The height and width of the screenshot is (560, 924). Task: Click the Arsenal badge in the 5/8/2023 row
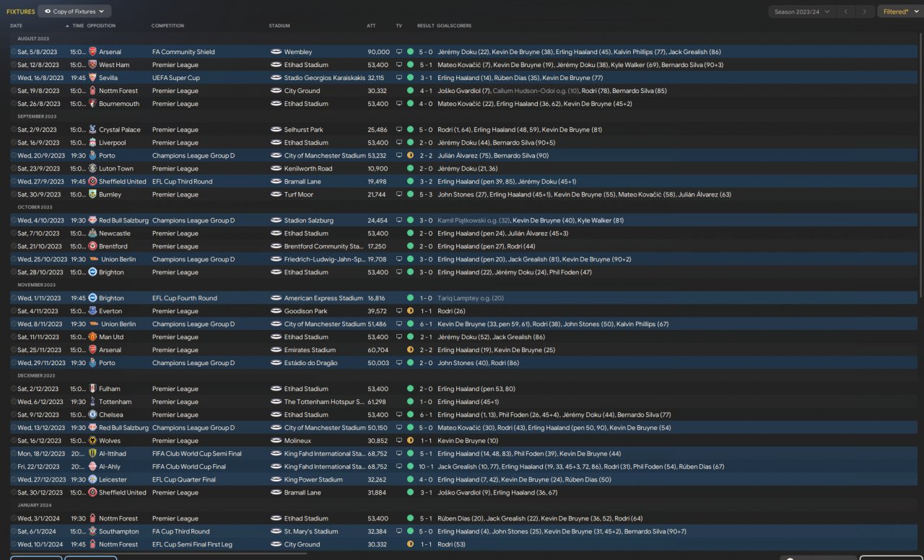[x=92, y=52]
